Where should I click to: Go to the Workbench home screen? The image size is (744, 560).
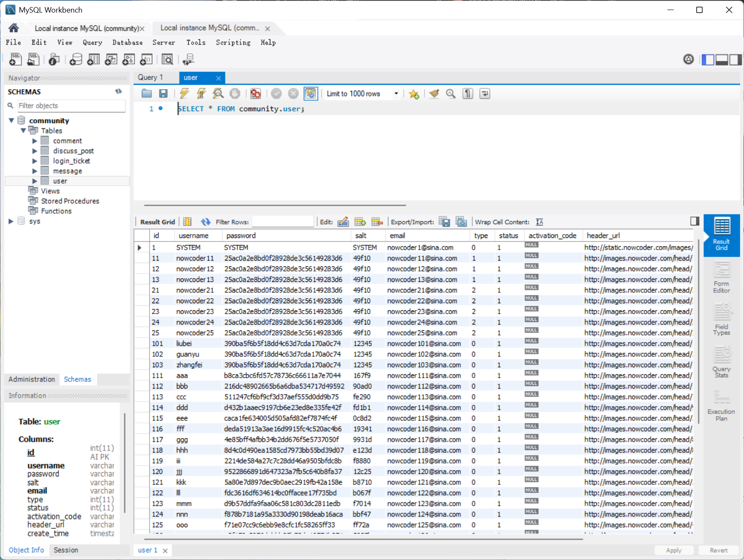click(14, 28)
